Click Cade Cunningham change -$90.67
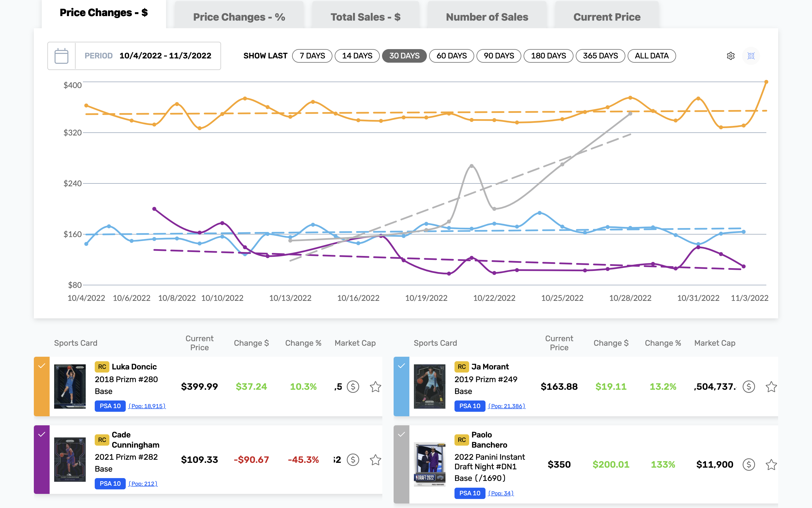The image size is (812, 508). (x=251, y=460)
